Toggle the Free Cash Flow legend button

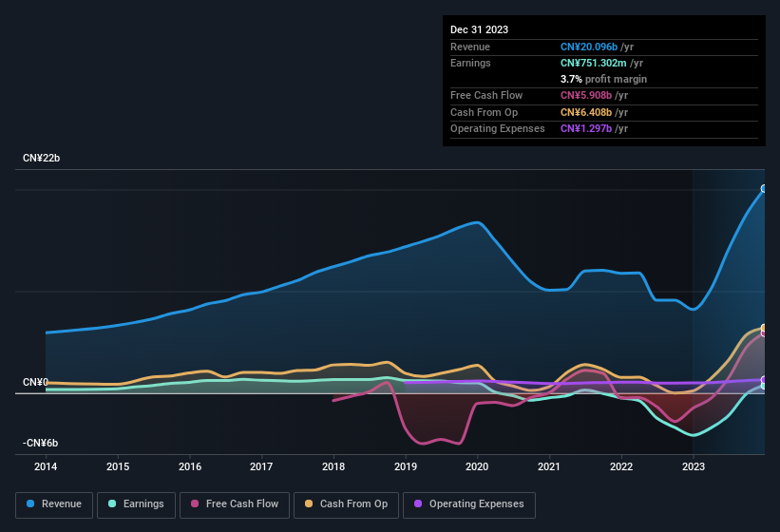point(235,505)
